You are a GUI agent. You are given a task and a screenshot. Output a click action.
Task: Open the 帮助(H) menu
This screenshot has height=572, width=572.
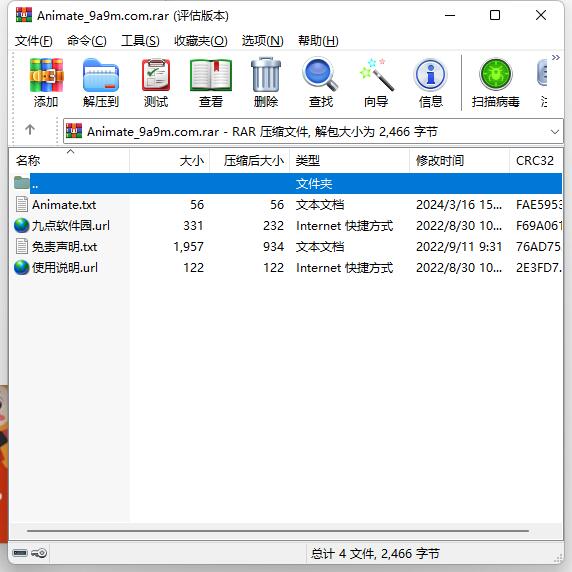[318, 40]
